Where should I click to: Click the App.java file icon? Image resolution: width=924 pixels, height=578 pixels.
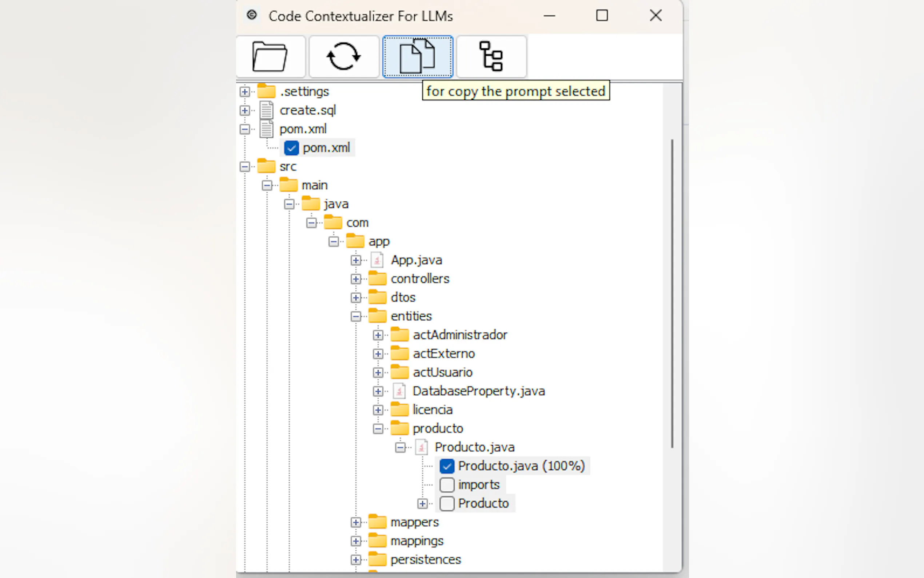[377, 260]
